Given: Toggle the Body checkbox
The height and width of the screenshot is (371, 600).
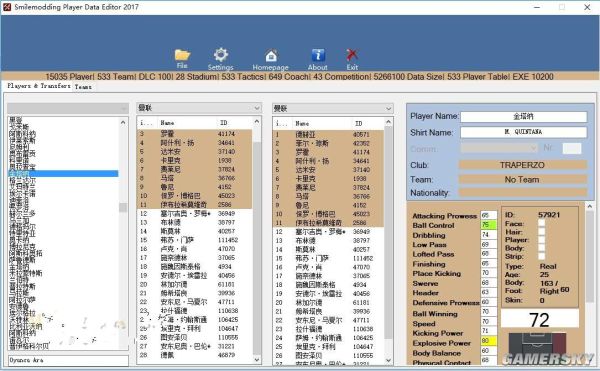Looking at the screenshot, I should [x=541, y=248].
